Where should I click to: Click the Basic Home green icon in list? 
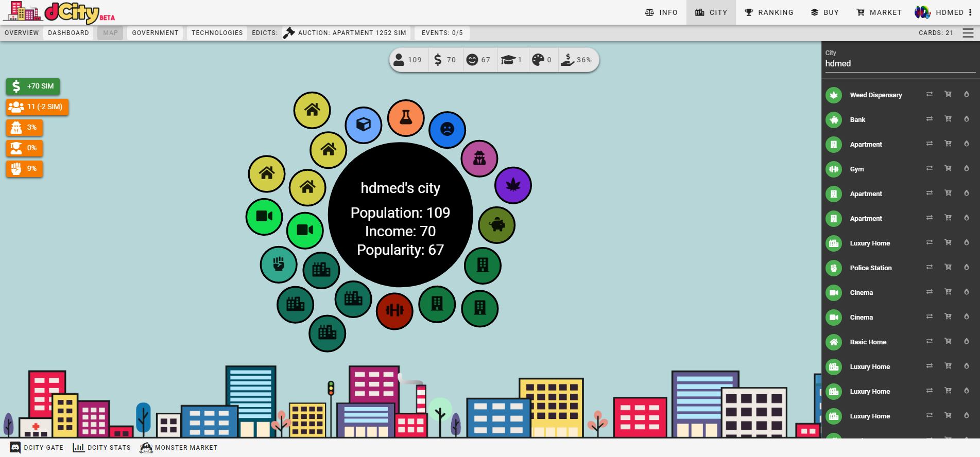click(834, 342)
